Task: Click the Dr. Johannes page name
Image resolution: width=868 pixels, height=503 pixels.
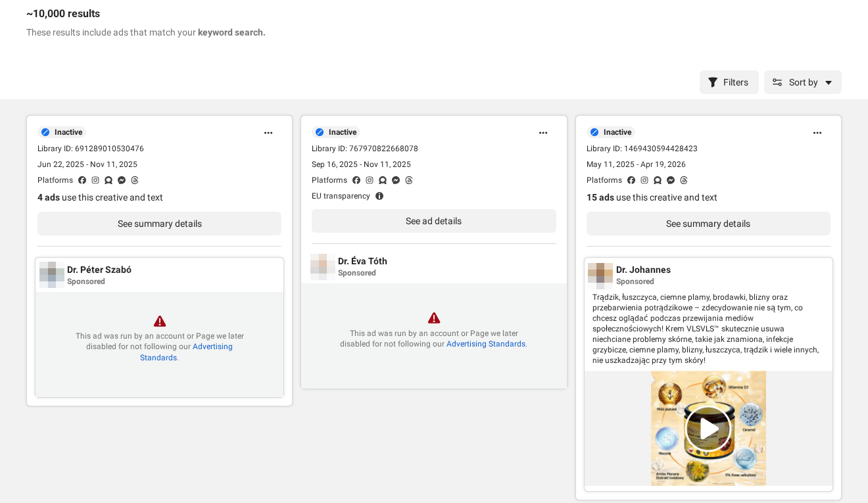Action: click(x=643, y=270)
